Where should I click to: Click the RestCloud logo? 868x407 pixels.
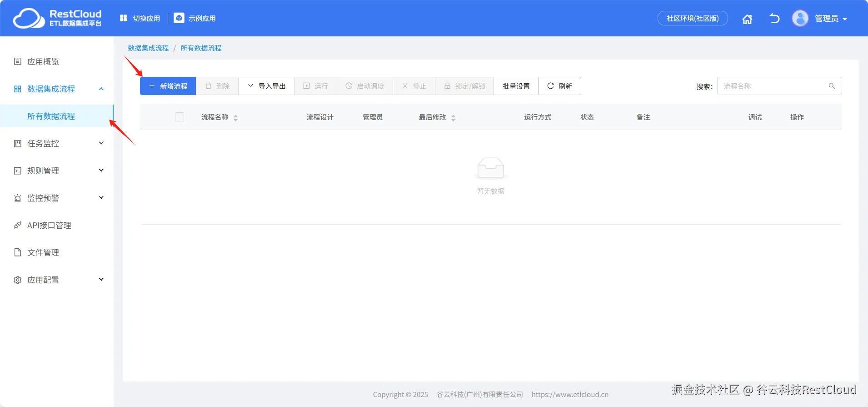[57, 18]
